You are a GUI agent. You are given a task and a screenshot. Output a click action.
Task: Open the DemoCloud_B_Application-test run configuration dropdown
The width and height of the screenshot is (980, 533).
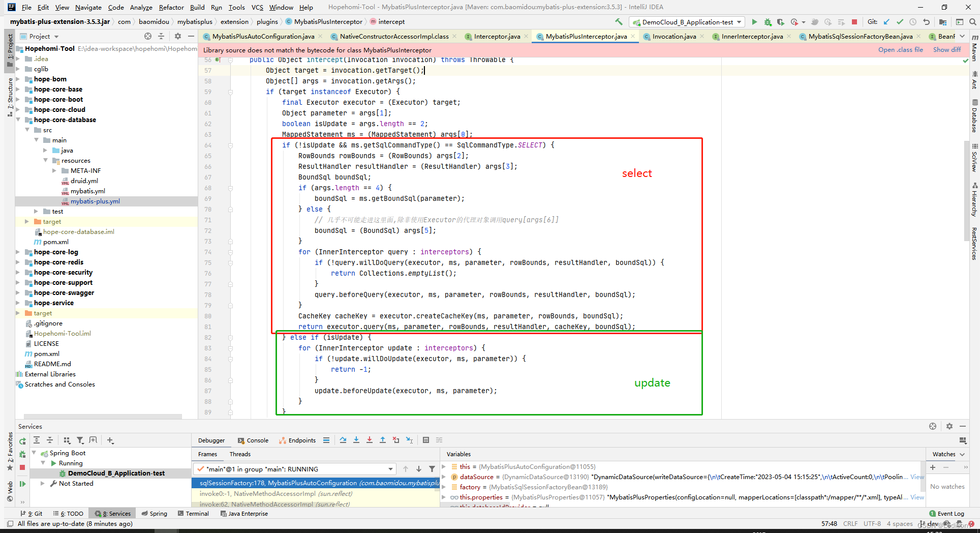click(x=687, y=22)
